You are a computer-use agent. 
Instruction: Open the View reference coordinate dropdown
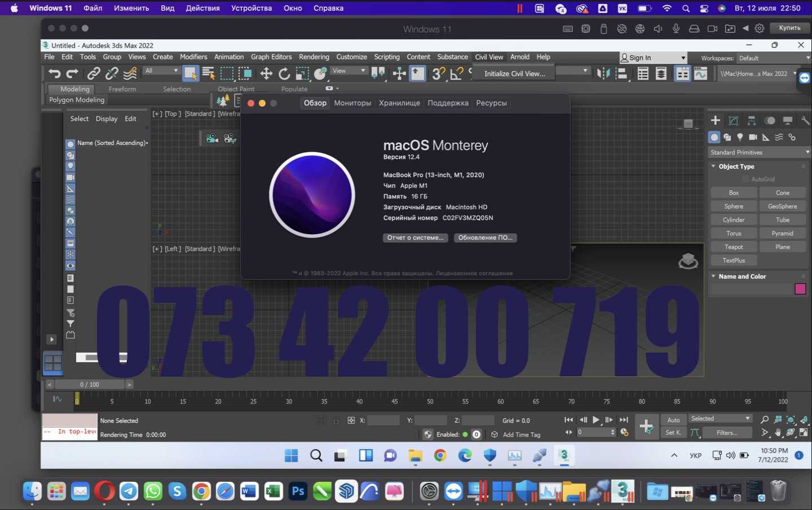coord(348,71)
